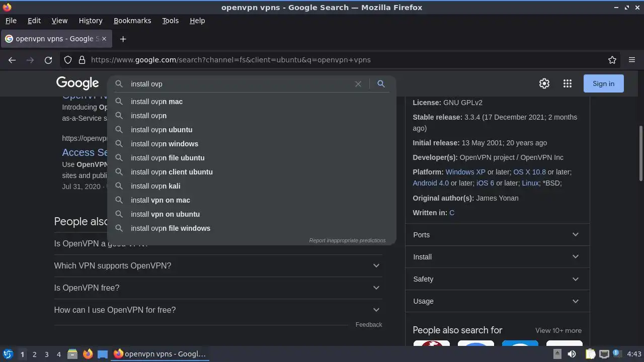This screenshot has width=644, height=362.
Task: Expand the Install section
Action: click(497, 257)
